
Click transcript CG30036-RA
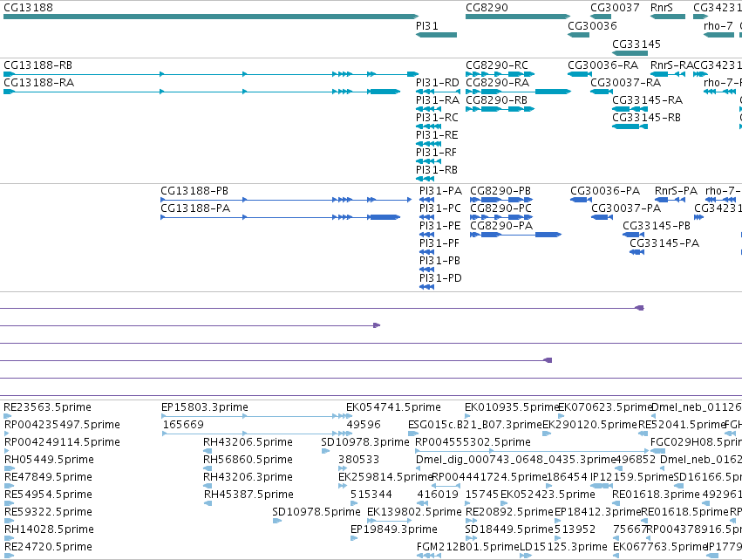tap(580, 74)
